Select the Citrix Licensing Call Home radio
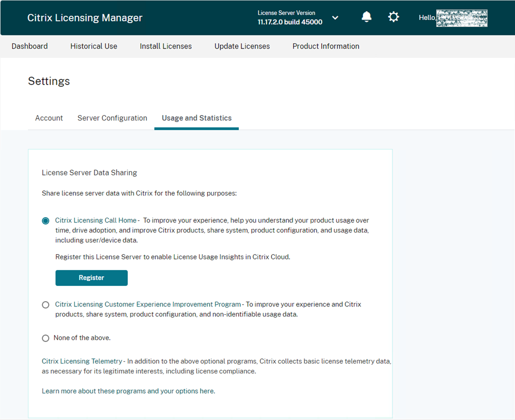 tap(45, 221)
